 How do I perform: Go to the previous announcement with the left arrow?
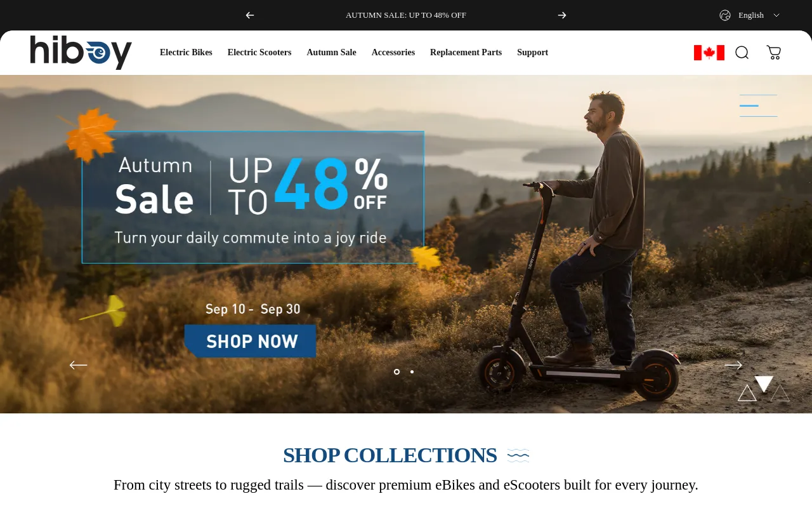coord(250,15)
